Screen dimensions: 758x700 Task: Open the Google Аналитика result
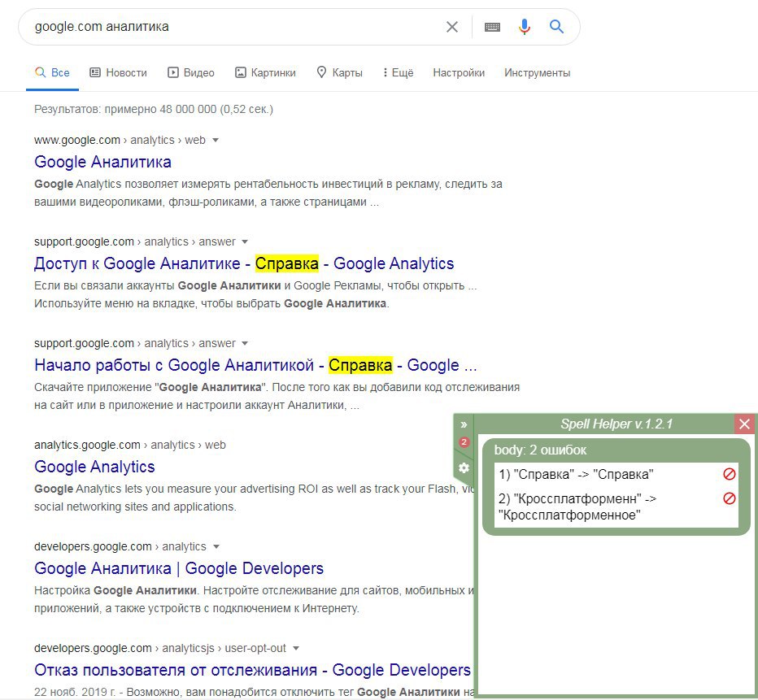pos(102,162)
